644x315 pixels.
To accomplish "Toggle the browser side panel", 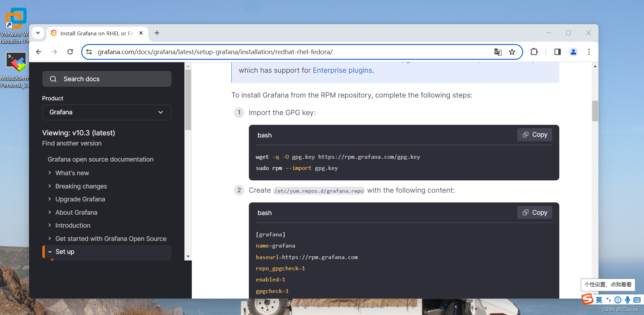I will 558,52.
